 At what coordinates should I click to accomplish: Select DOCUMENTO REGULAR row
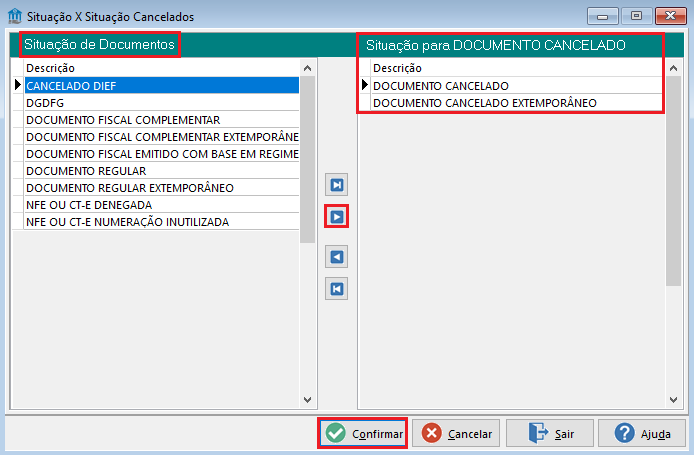pyautogui.click(x=162, y=171)
